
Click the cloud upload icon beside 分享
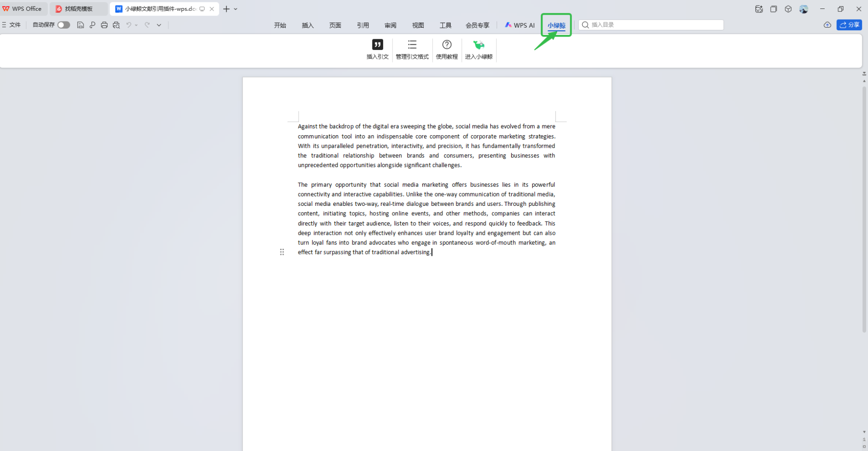tap(827, 25)
